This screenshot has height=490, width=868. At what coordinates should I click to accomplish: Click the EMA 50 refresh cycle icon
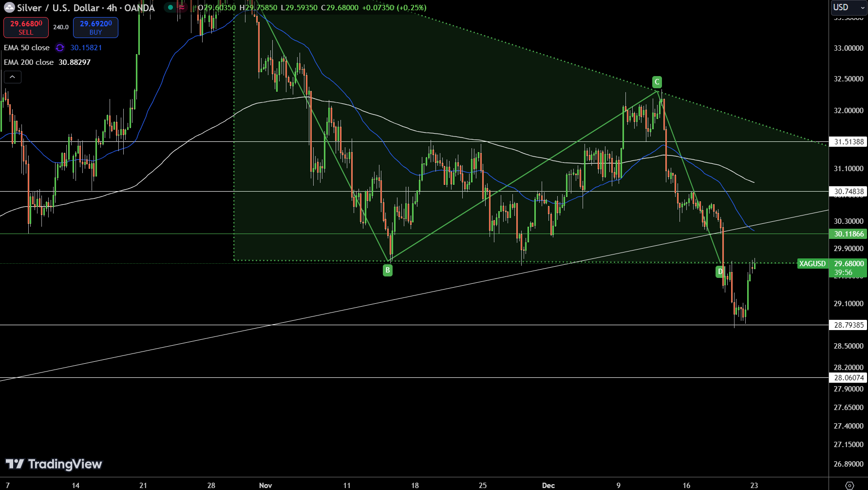[60, 48]
